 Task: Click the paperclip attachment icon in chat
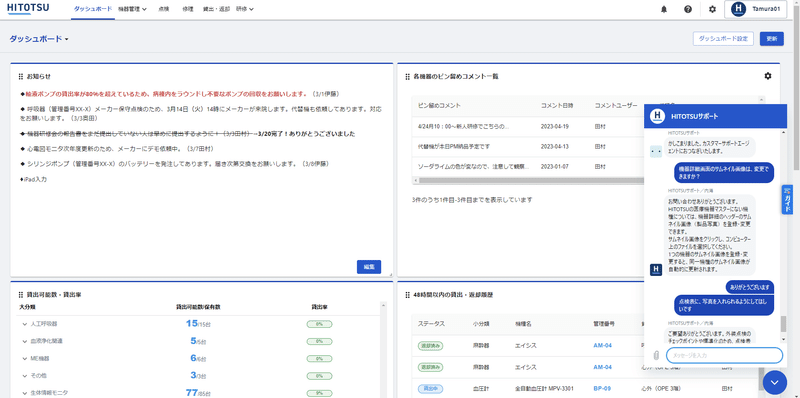click(x=657, y=355)
